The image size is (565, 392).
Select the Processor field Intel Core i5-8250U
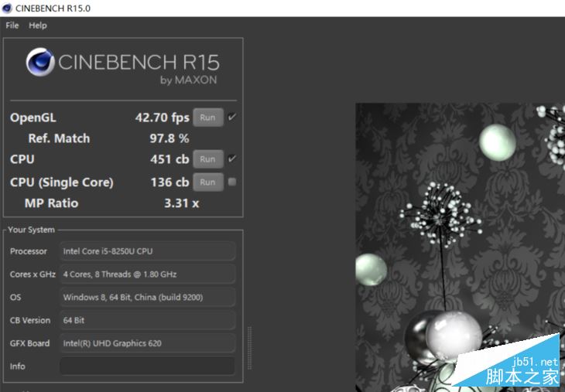147,251
